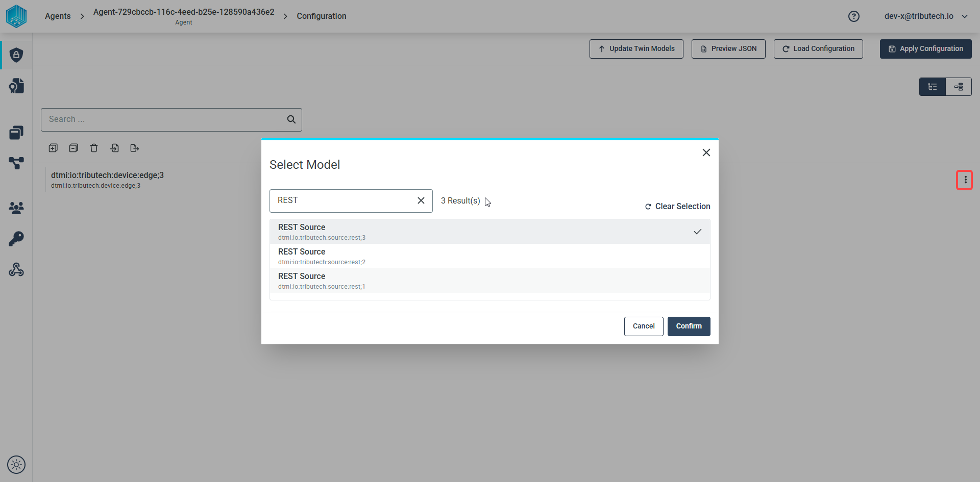Screen dimensions: 980x482
Task: Open the webhooks sidebar icon
Action: pos(16,269)
